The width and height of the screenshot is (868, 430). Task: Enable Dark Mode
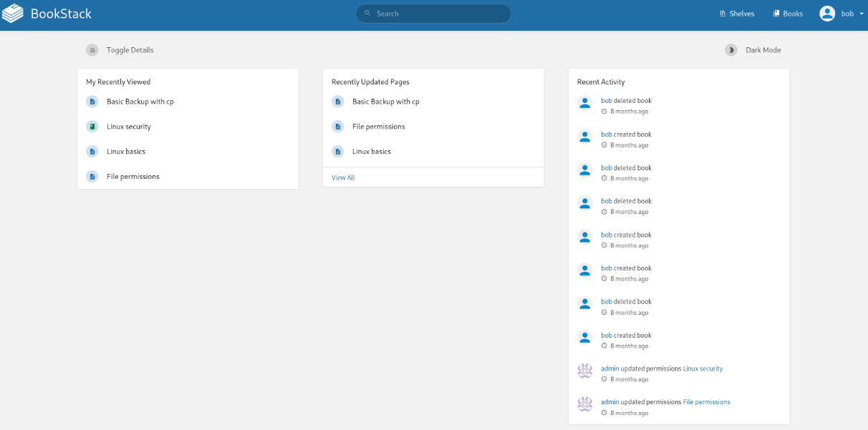point(763,50)
